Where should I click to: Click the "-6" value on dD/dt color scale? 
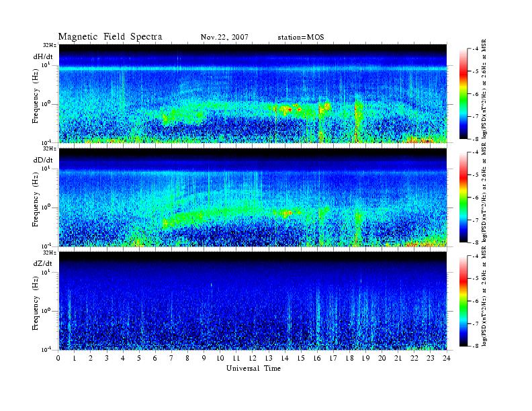point(475,197)
